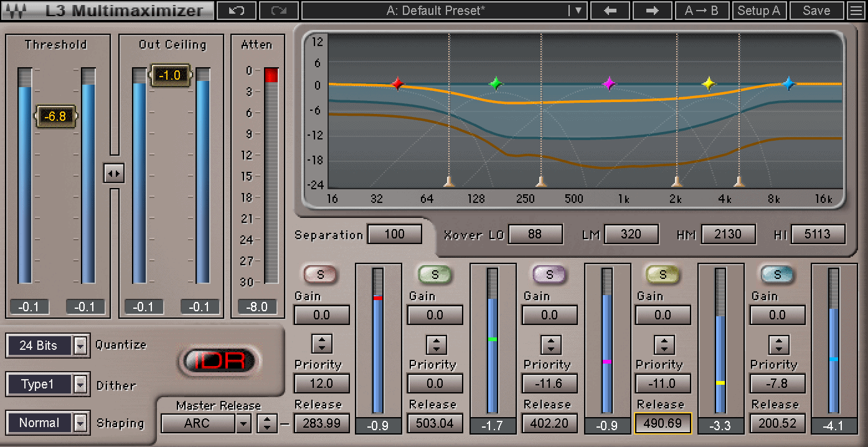Open the hamburger menu icon

856,11
